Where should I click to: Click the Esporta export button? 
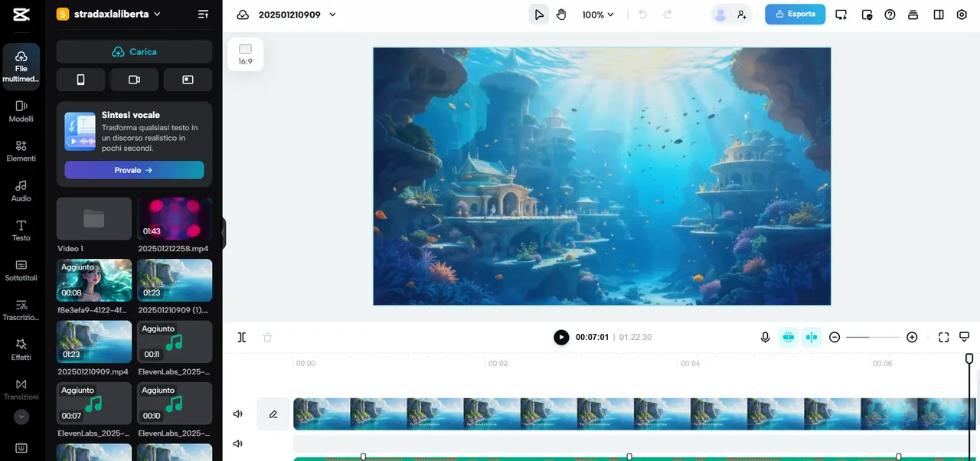[x=795, y=14]
